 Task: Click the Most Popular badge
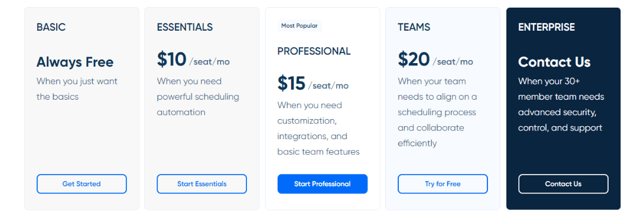[x=300, y=26]
